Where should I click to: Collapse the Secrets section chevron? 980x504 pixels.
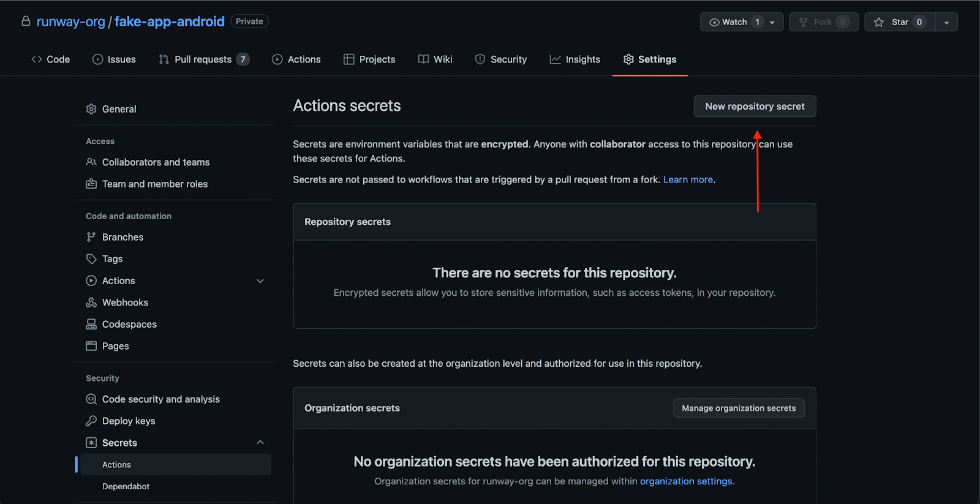pyautogui.click(x=260, y=443)
